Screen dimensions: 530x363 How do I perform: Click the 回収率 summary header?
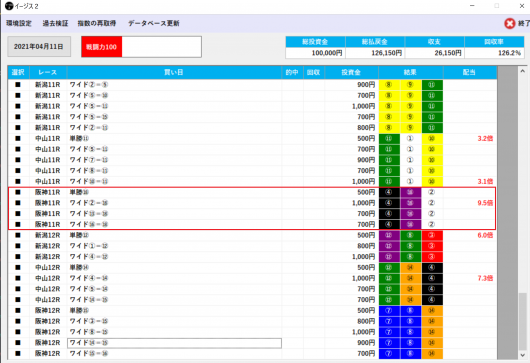(494, 42)
